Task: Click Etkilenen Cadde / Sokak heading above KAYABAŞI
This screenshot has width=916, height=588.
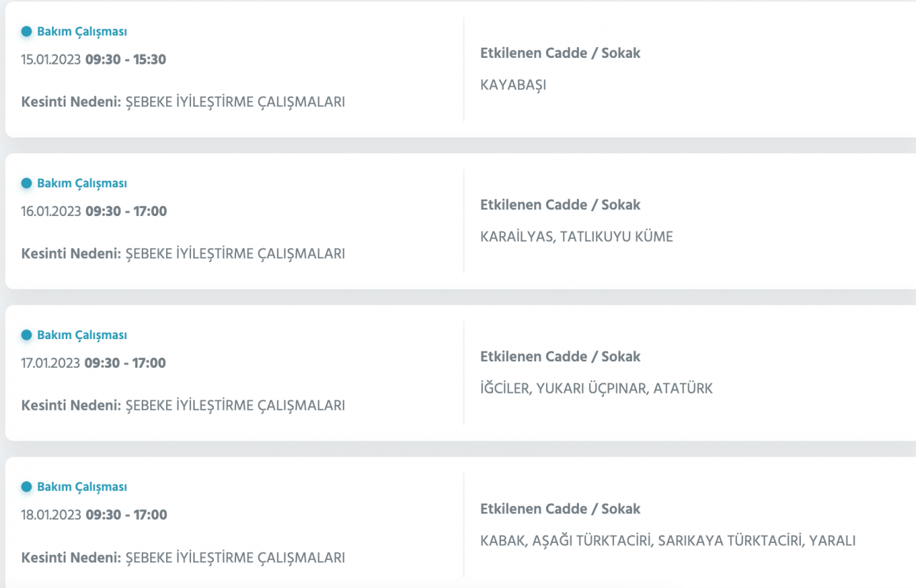Action: (560, 53)
